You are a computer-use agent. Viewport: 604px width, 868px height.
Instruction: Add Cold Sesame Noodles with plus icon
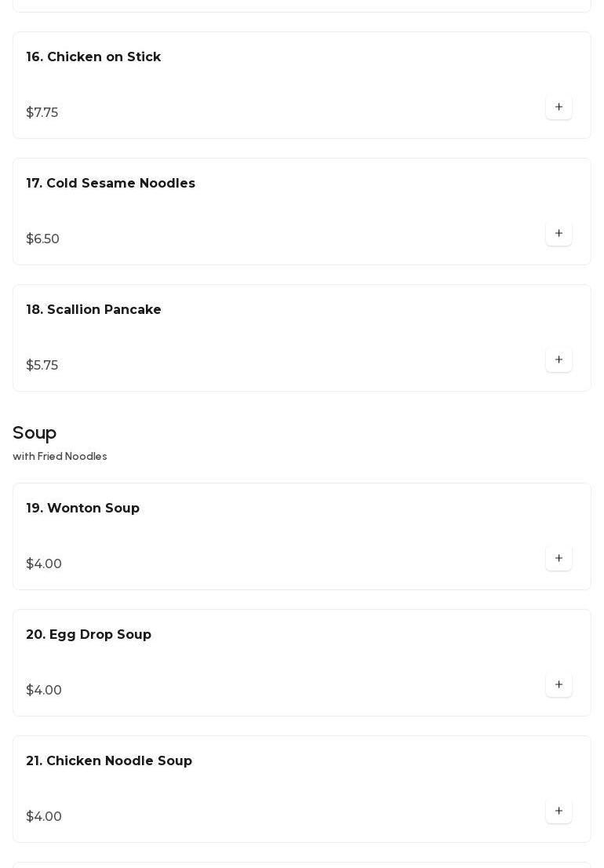pos(559,234)
